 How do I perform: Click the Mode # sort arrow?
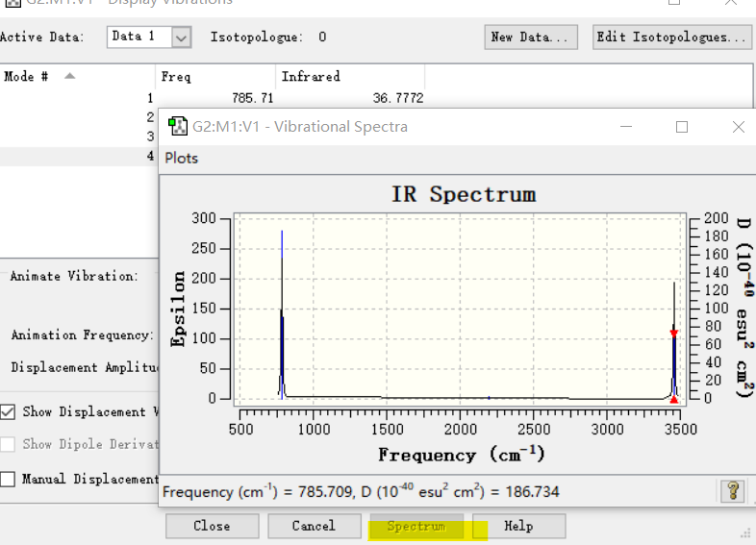click(70, 76)
